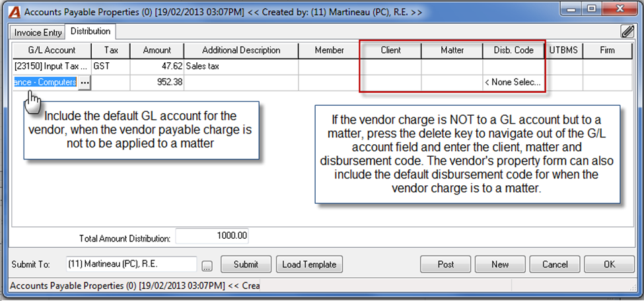Open the '< None Selec...' Disb. Code cell
Screen dimensions: 644x301
(513, 83)
